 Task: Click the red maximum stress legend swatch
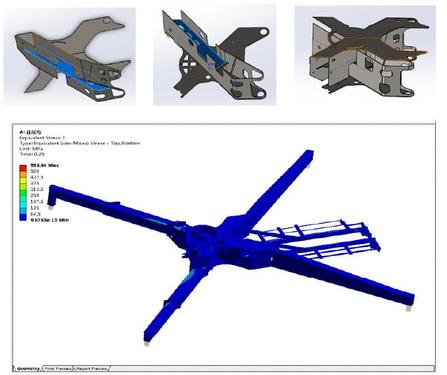click(23, 168)
